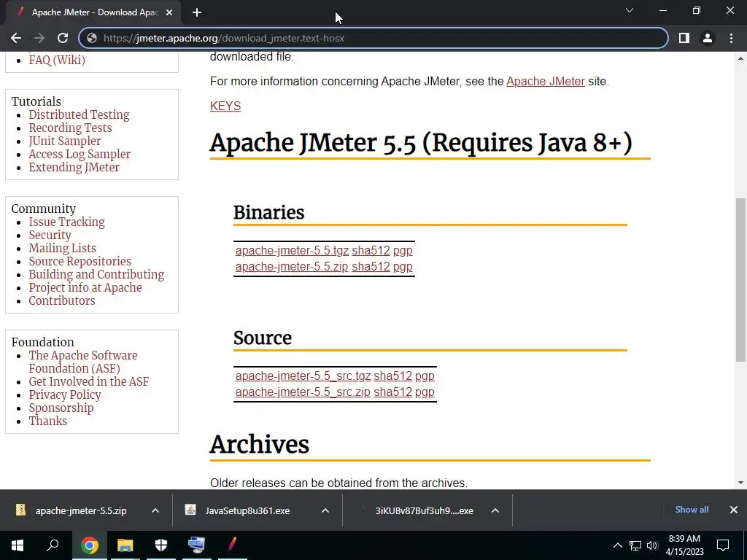Open File Explorer from taskbar
Image resolution: width=747 pixels, height=560 pixels.
pyautogui.click(x=125, y=545)
